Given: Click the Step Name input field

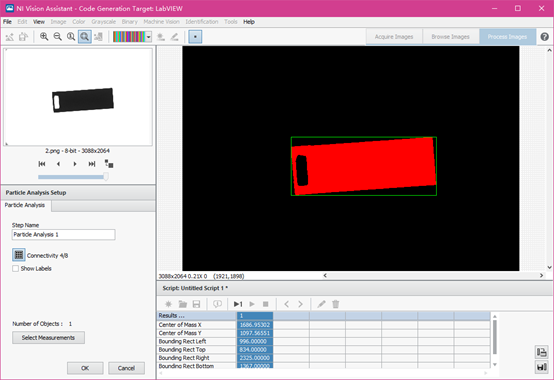Looking at the screenshot, I should pyautogui.click(x=64, y=234).
